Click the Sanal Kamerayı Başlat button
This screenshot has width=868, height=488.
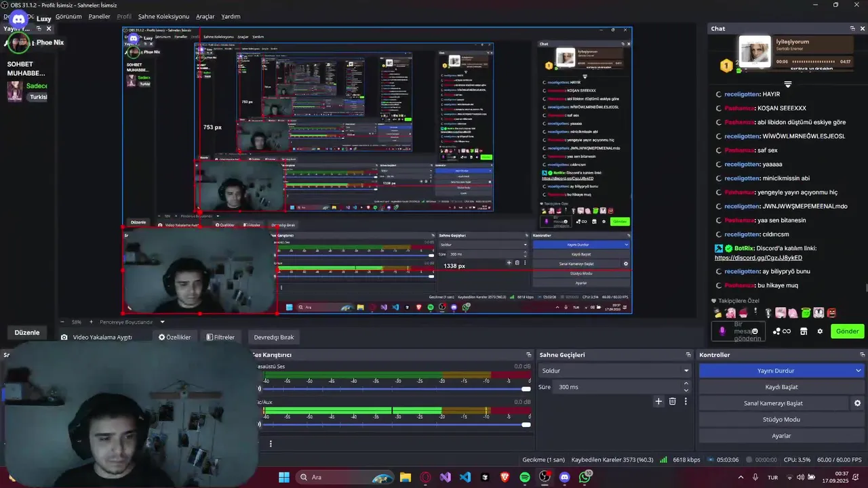pyautogui.click(x=773, y=403)
